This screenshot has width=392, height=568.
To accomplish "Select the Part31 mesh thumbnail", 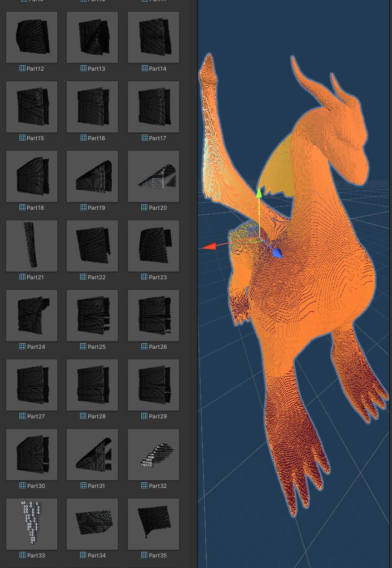I will tap(92, 455).
